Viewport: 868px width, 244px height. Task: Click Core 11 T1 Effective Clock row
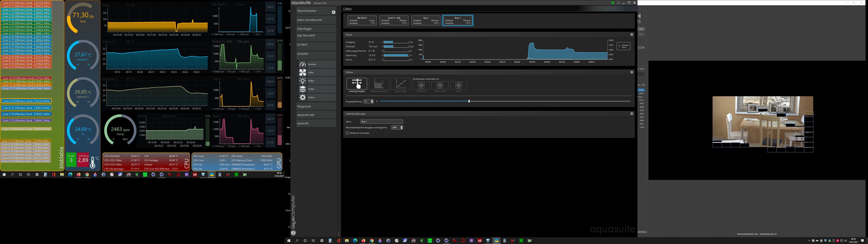click(x=26, y=88)
